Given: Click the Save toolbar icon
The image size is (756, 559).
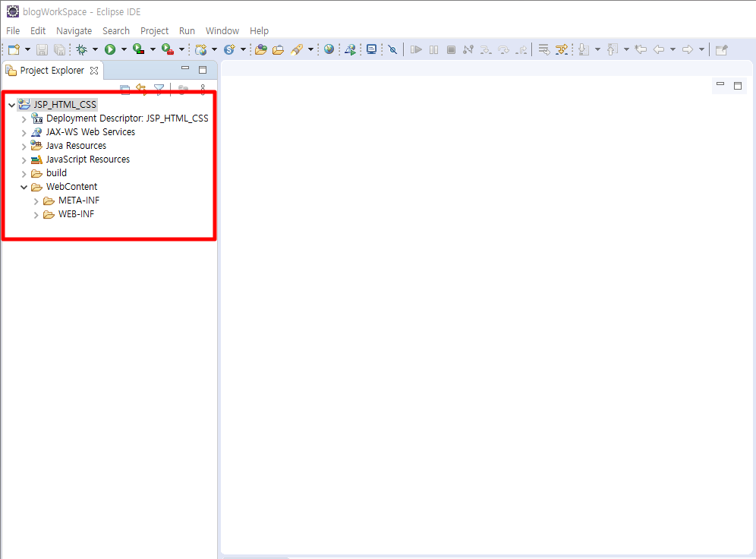Looking at the screenshot, I should point(42,49).
